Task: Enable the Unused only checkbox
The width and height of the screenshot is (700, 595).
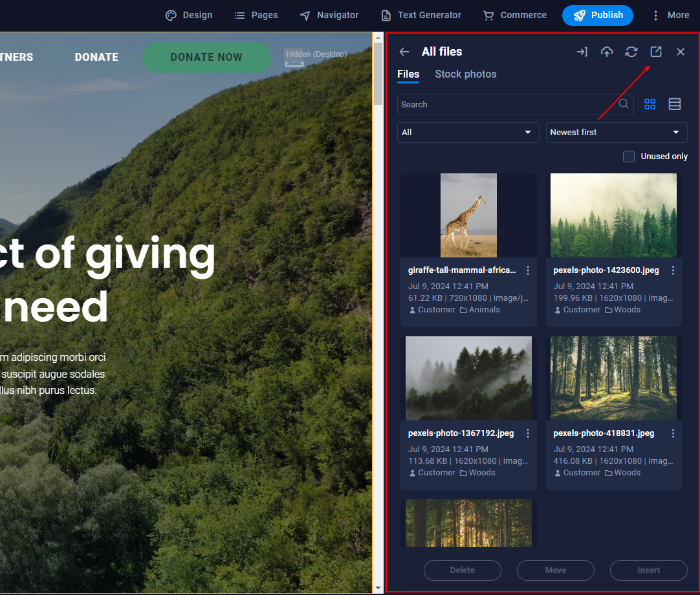Action: tap(629, 157)
